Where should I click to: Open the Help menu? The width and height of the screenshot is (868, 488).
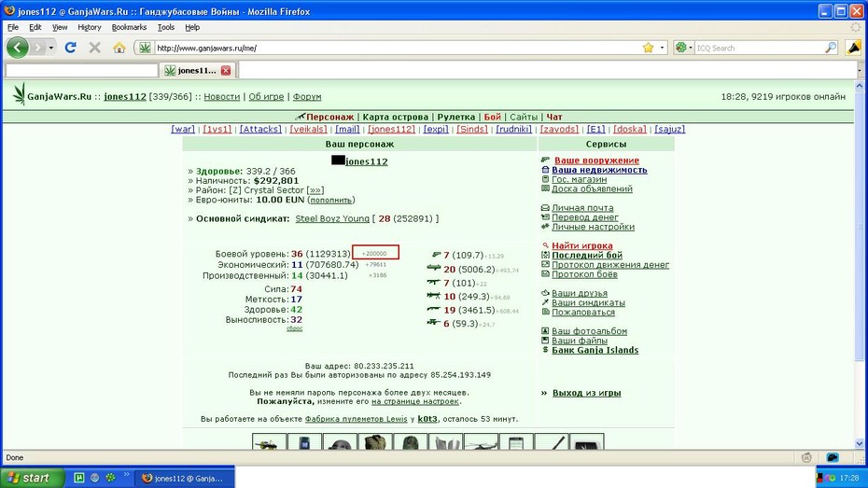[192, 27]
